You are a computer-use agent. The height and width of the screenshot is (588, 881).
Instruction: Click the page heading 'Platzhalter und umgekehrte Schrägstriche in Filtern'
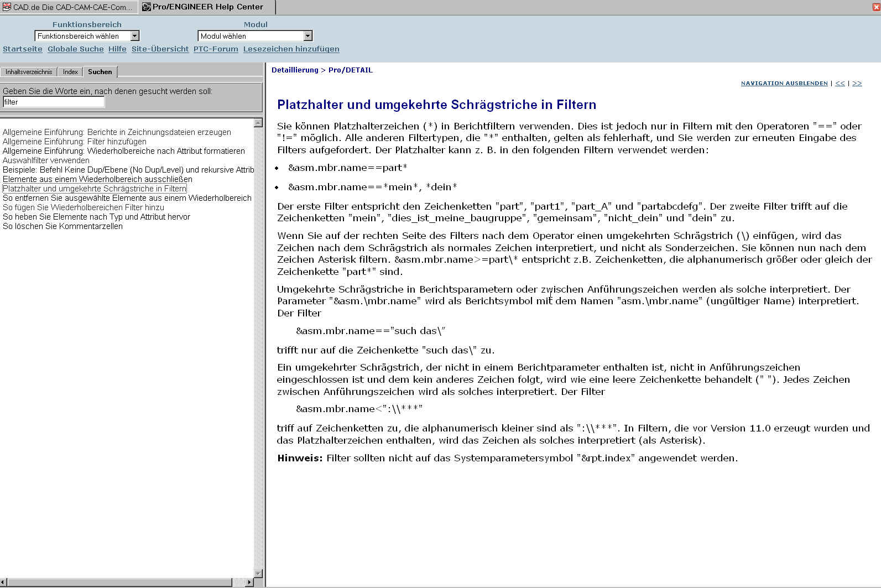(x=437, y=105)
